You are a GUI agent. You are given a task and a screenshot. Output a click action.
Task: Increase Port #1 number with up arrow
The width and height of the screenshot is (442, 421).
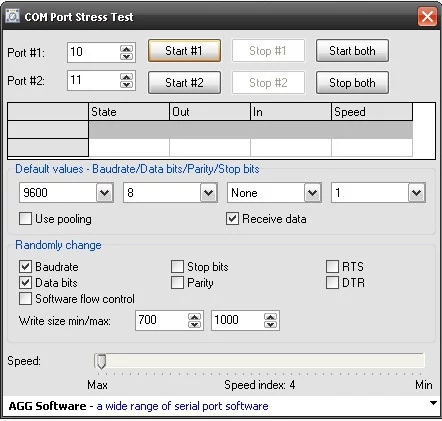[x=126, y=49]
